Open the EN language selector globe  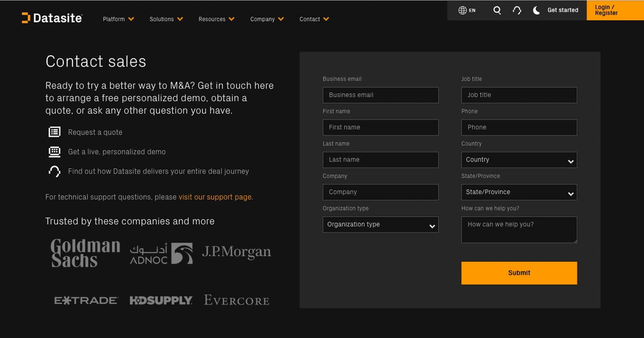click(x=467, y=10)
